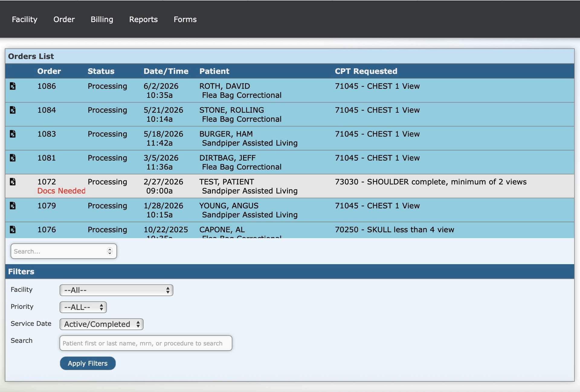Click the 3/5/2026 date cell

point(161,158)
